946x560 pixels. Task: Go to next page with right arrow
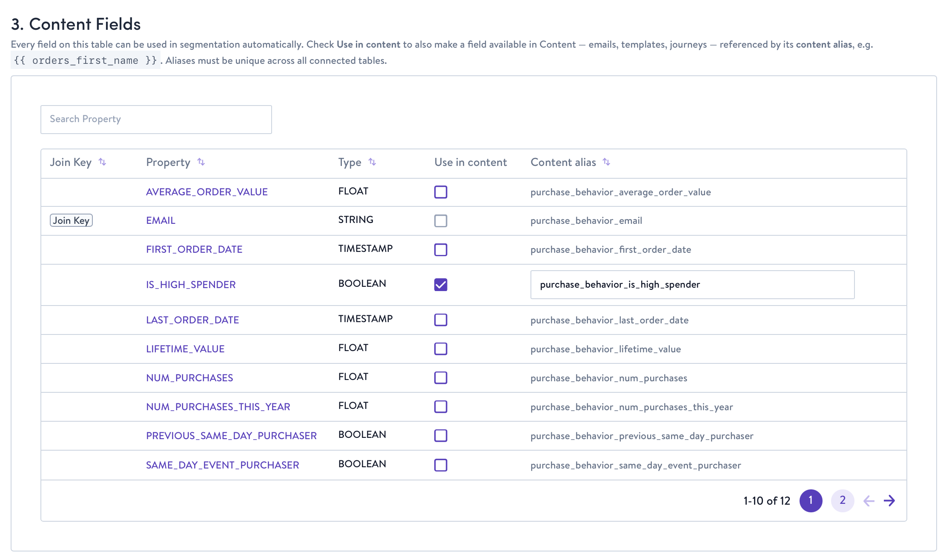[x=889, y=501]
